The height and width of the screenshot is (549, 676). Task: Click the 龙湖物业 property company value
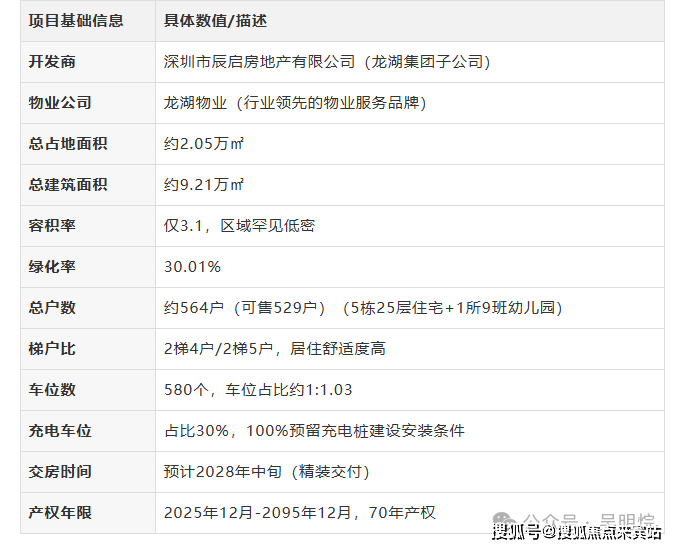295,103
